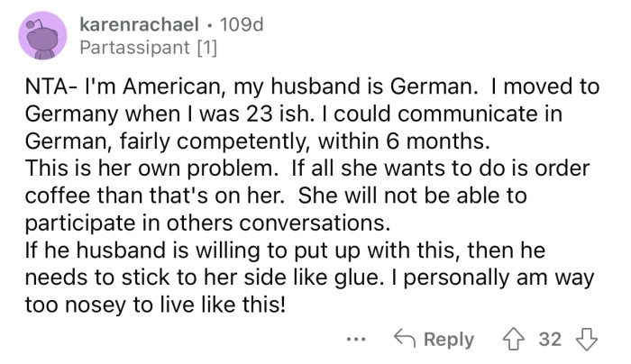Click the vote count of 32
Screen dimensions: 631x364
tap(550, 339)
